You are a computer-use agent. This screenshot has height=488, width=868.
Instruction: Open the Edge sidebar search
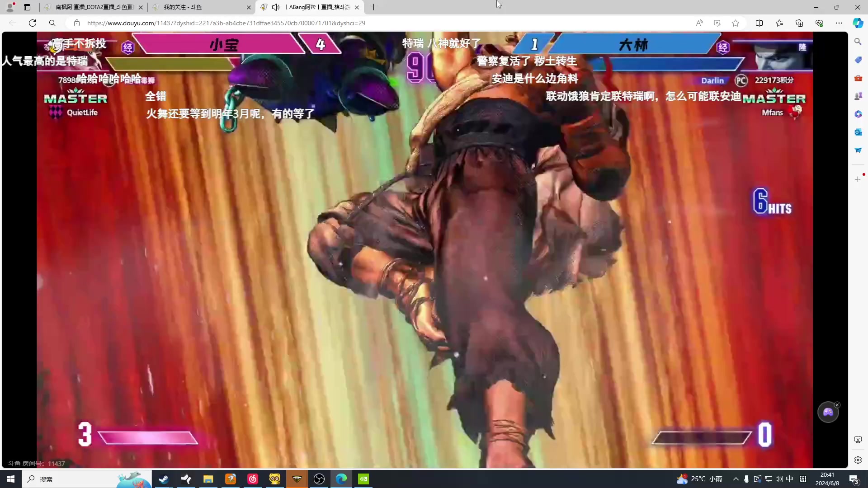(x=858, y=42)
